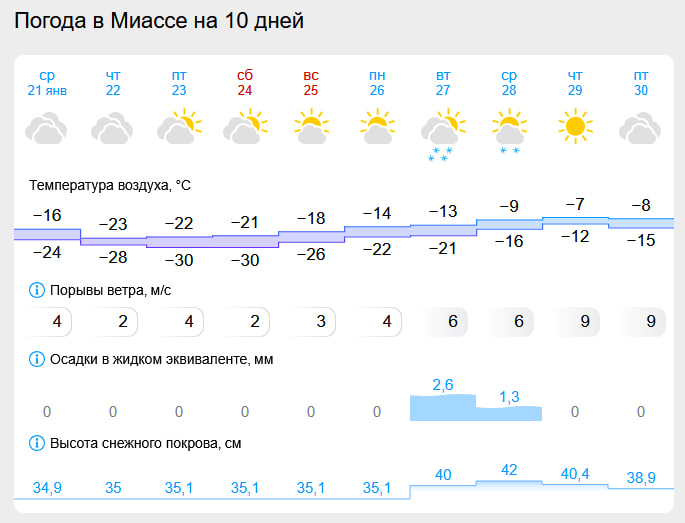Click the 9 m/s wind gust on Thursday 29
Image resolution: width=685 pixels, height=523 pixels.
point(574,322)
